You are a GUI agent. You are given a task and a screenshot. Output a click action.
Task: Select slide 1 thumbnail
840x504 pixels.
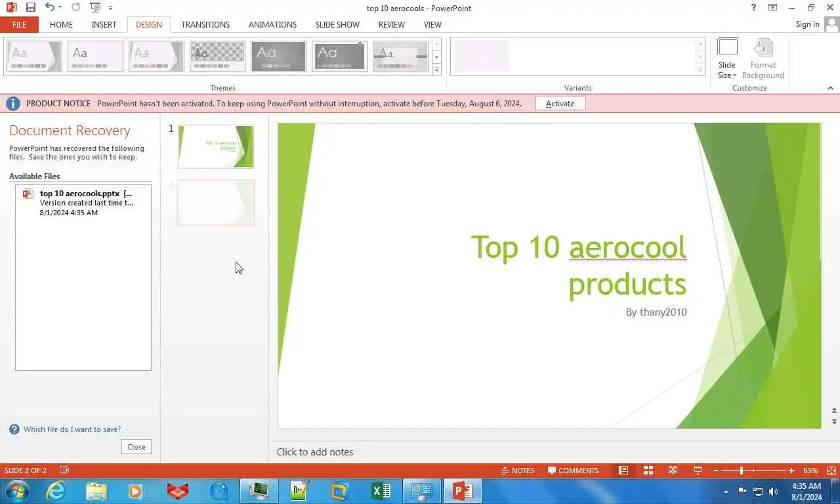(x=216, y=146)
